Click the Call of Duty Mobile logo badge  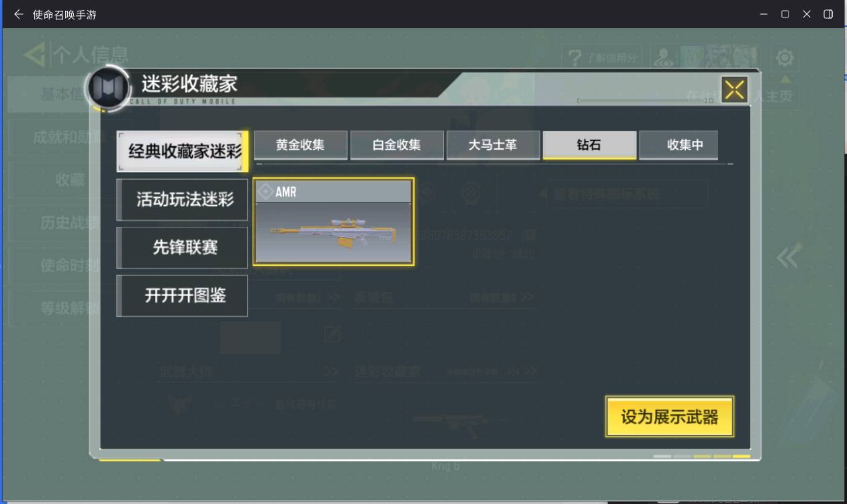109,88
